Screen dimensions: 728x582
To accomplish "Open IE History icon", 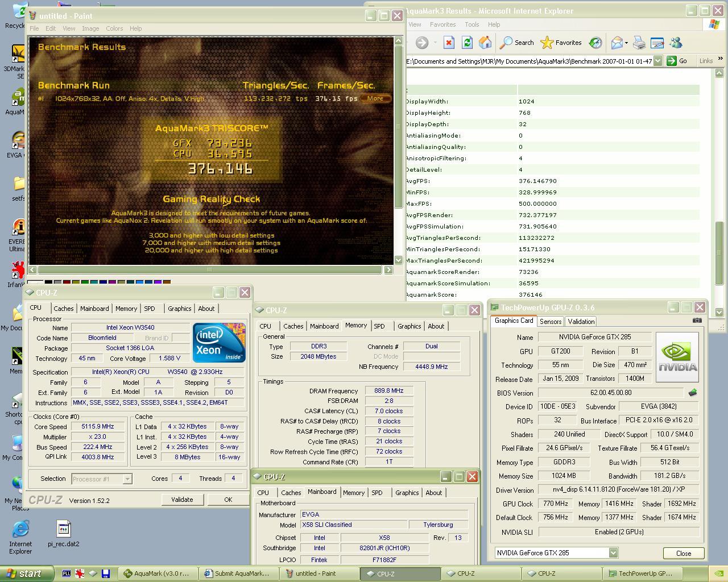I will 595,43.
